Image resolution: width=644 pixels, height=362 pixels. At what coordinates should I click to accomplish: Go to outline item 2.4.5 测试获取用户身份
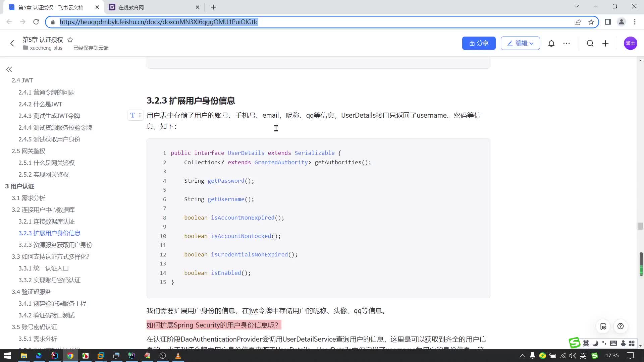[x=49, y=139]
